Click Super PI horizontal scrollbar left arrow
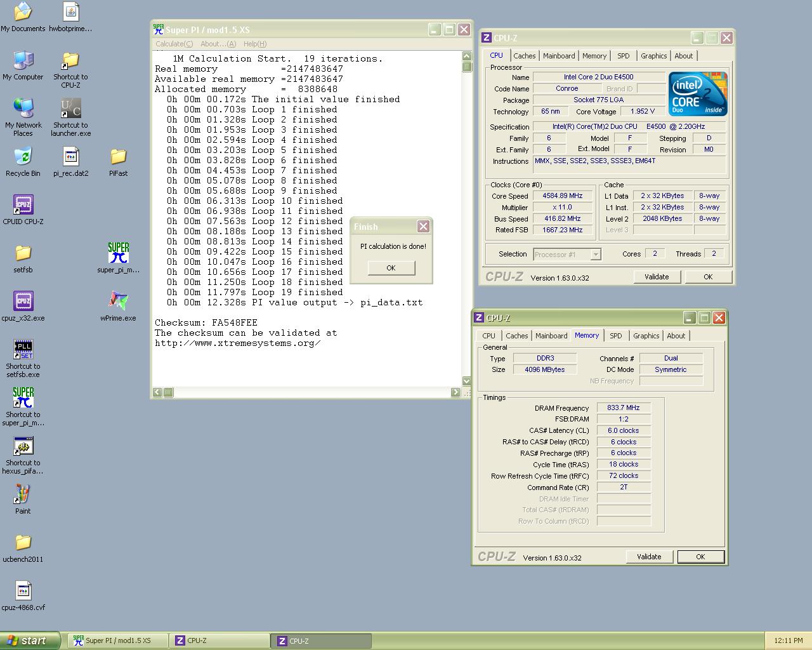 point(157,392)
